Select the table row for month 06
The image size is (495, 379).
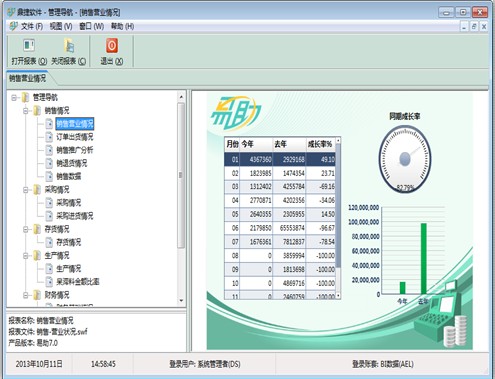coord(280,228)
